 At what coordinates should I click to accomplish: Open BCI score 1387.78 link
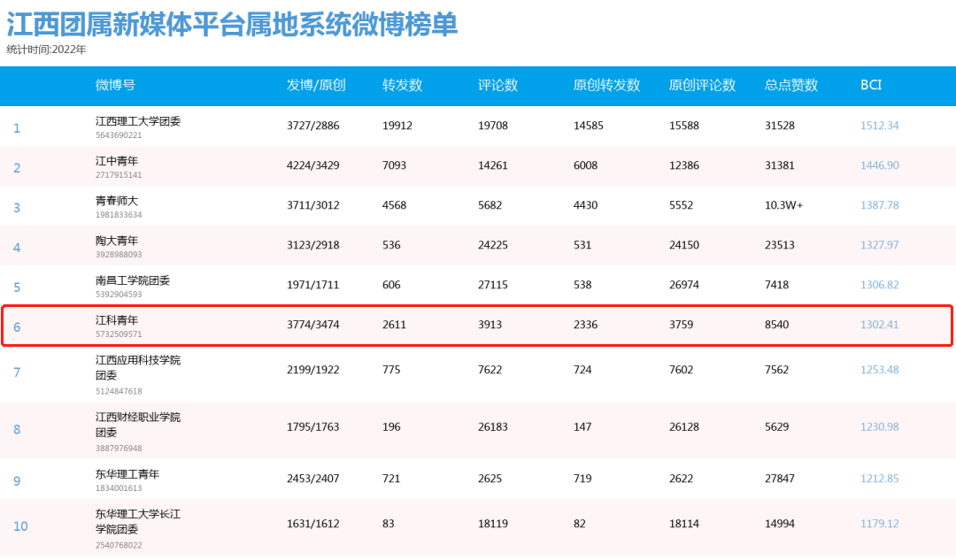(879, 205)
